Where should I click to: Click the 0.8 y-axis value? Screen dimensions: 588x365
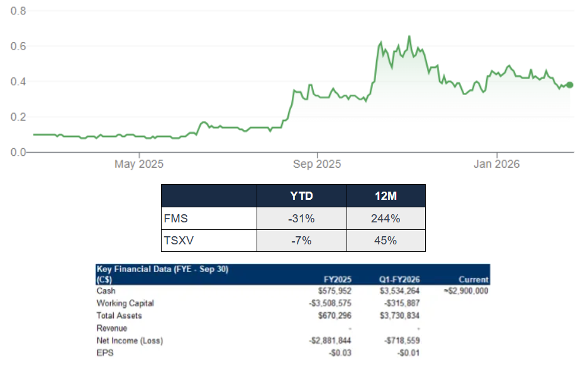(18, 11)
